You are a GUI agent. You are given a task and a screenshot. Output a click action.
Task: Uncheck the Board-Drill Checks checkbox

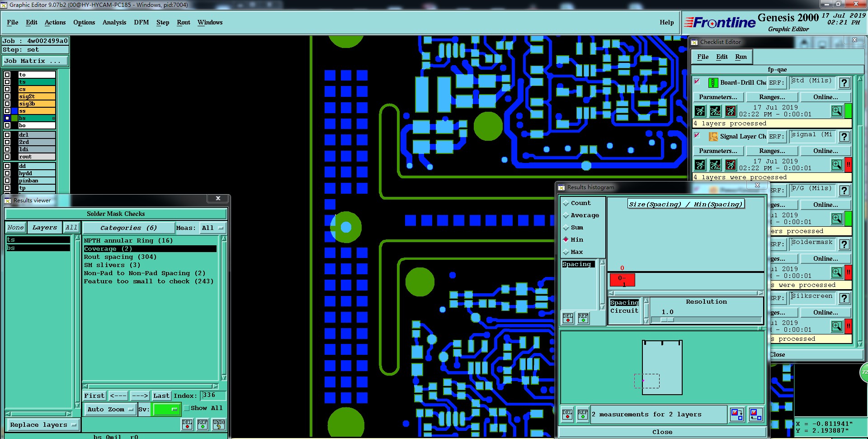coord(697,82)
